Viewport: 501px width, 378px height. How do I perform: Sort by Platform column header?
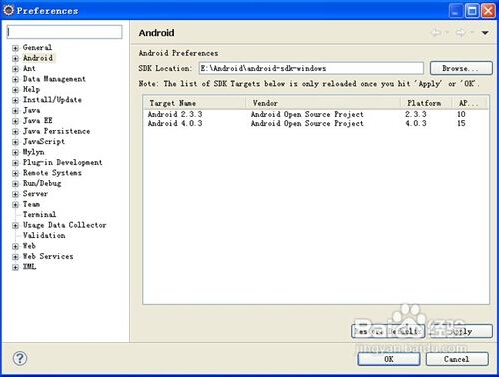pos(426,103)
